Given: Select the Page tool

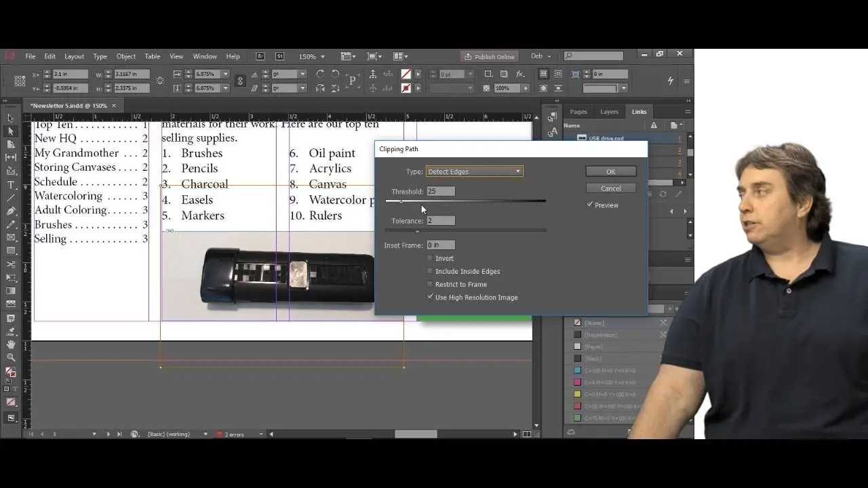Looking at the screenshot, I should pos(11,144).
